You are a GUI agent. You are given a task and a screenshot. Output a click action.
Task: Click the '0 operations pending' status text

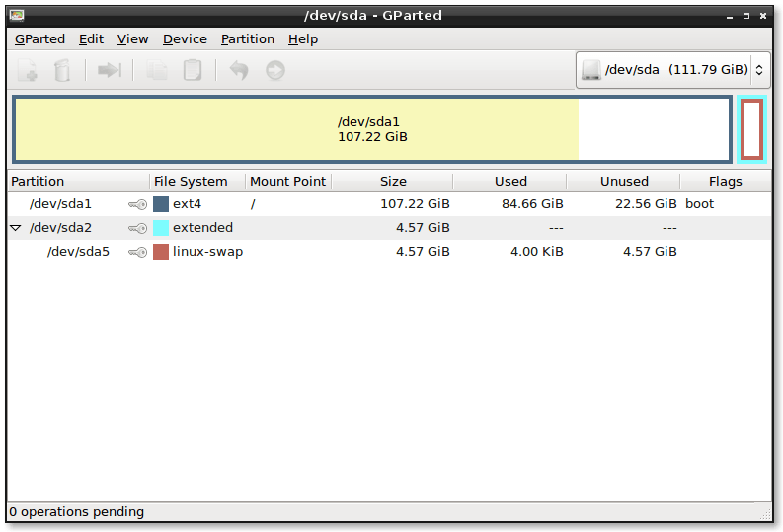pyautogui.click(x=76, y=512)
